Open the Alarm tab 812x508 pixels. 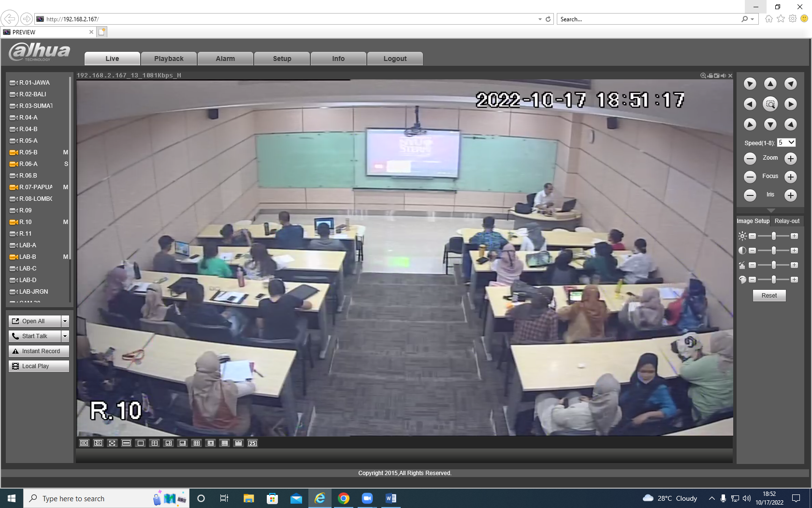pyautogui.click(x=225, y=59)
